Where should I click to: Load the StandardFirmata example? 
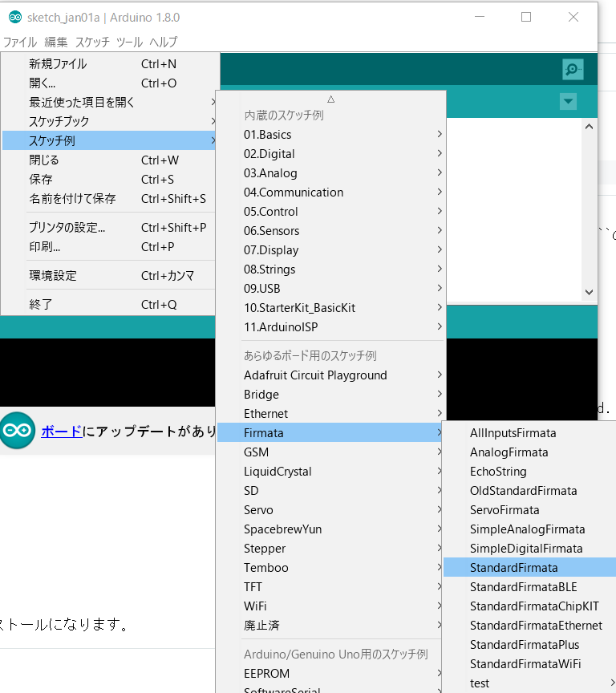pyautogui.click(x=530, y=568)
